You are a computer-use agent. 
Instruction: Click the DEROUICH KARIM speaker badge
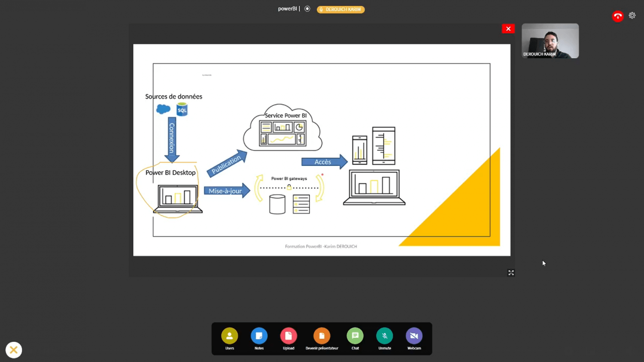[340, 9]
